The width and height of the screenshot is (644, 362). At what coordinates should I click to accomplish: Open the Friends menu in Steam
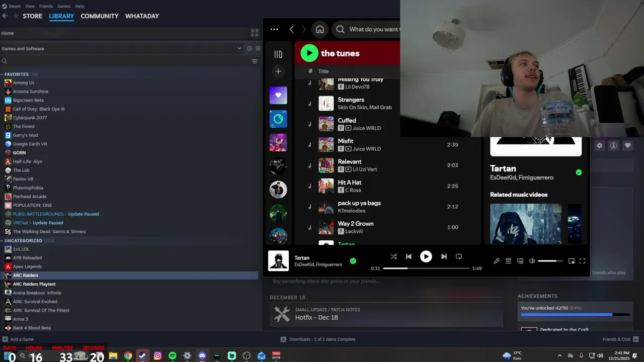point(46,6)
